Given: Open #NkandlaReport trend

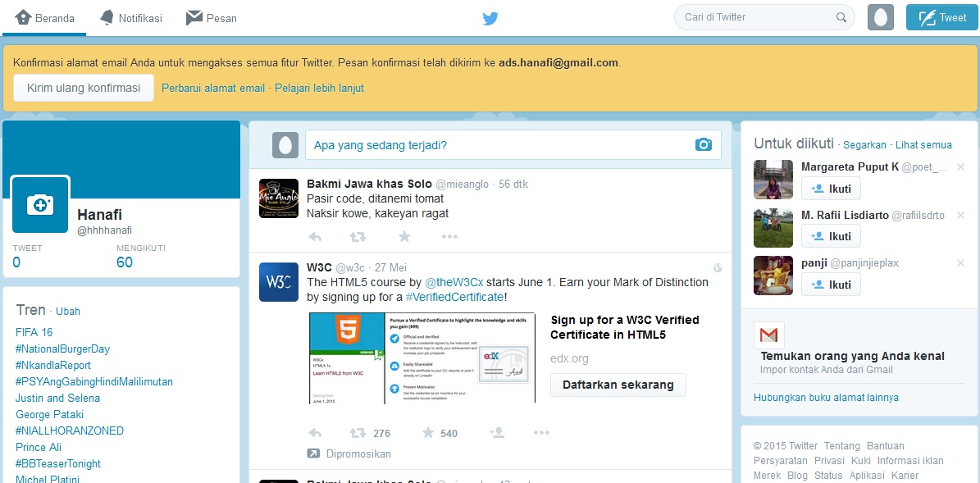Looking at the screenshot, I should pyautogui.click(x=53, y=365).
